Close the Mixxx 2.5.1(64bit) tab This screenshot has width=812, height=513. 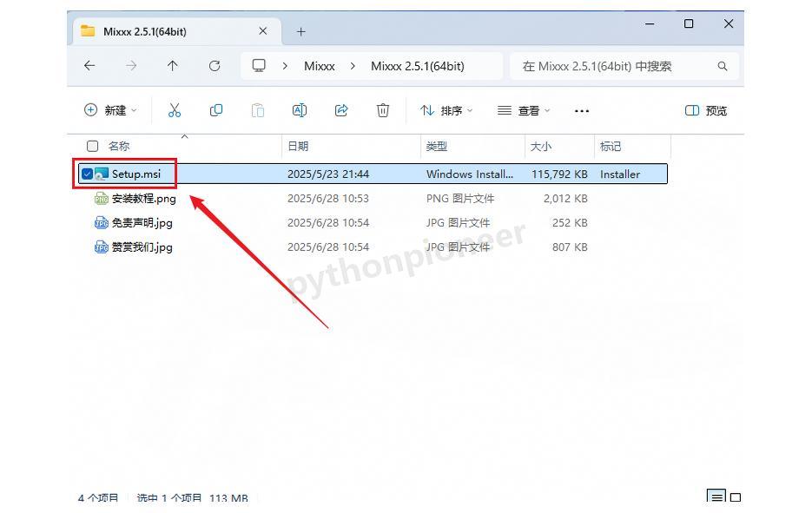263,31
